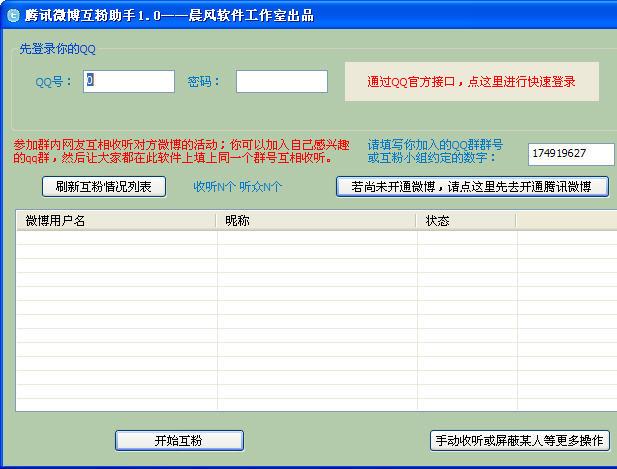Open 手动收听或屏蔽某人等更多操作
Image resolution: width=617 pixels, height=469 pixels.
(518, 440)
